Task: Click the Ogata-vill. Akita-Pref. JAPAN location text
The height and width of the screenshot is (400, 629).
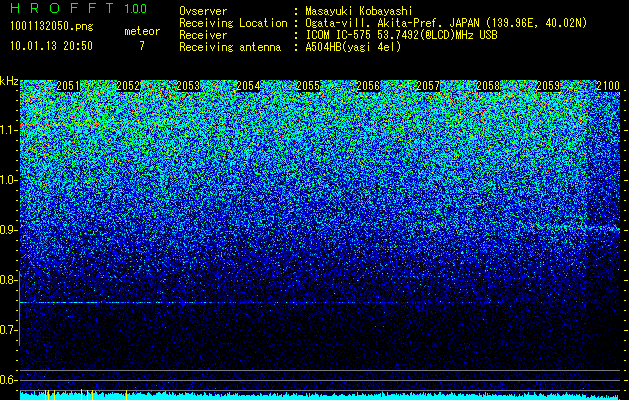Action: tap(446, 23)
